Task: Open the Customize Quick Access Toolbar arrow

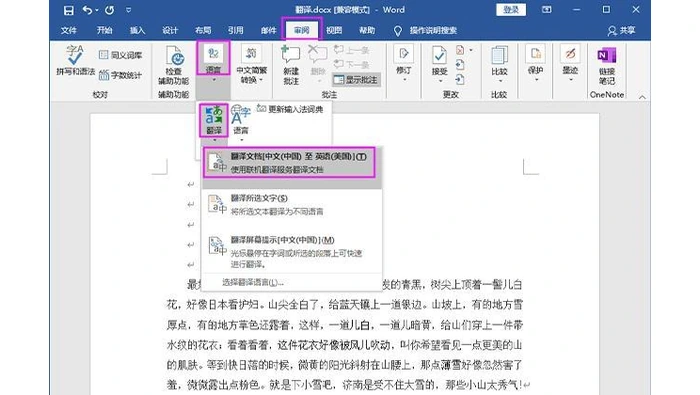Action: [129, 10]
